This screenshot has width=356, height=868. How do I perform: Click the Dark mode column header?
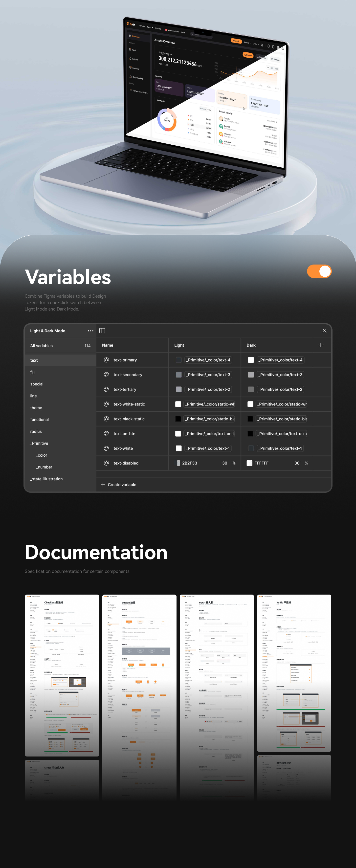pyautogui.click(x=251, y=345)
